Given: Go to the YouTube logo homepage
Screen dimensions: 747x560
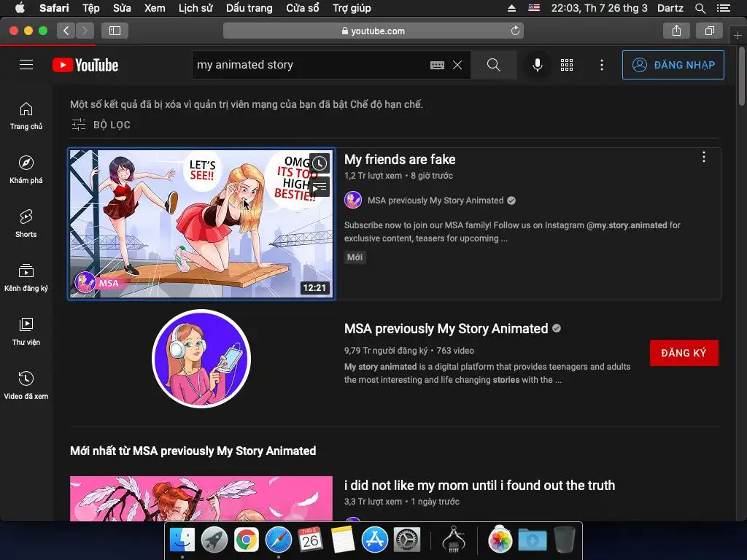Looking at the screenshot, I should click(85, 65).
